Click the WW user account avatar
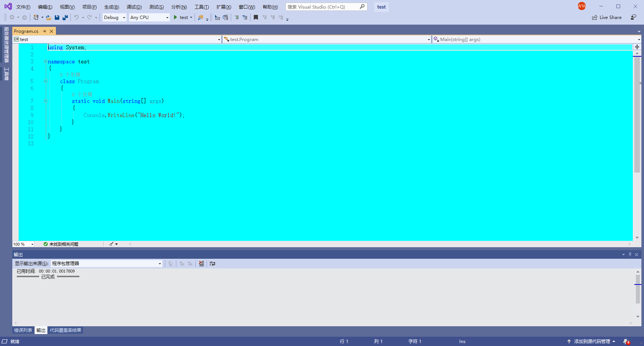 point(582,6)
